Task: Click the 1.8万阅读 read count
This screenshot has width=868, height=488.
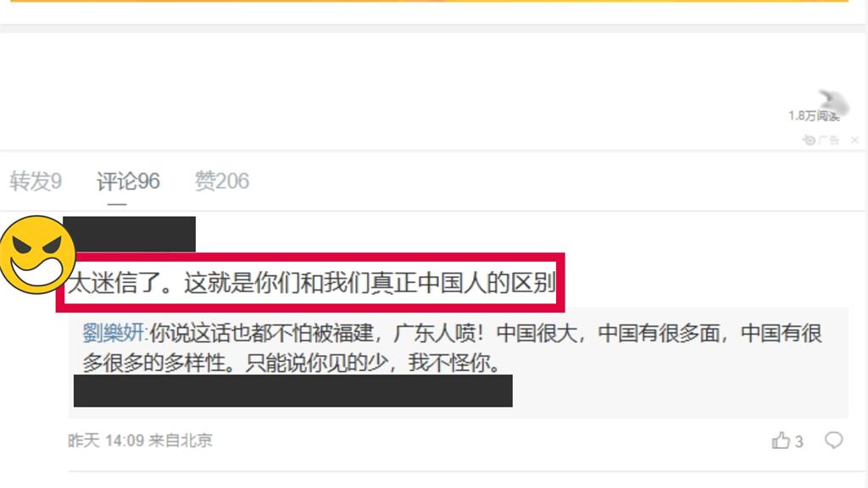Action: (814, 115)
